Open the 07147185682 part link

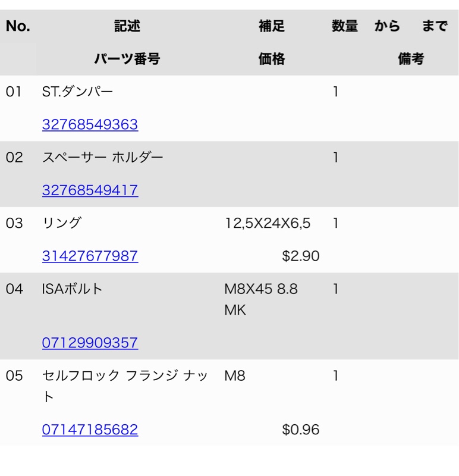(90, 430)
